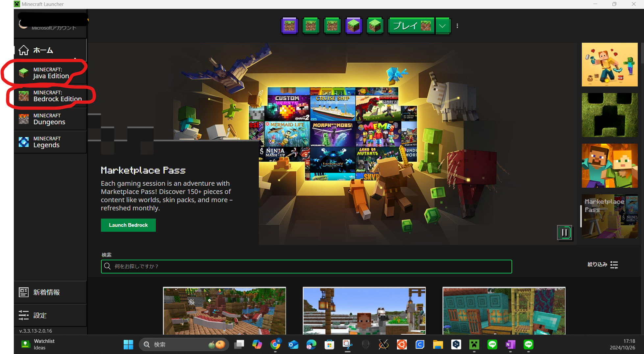This screenshot has height=354, width=644.
Task: Open Google Chrome from the taskbar
Action: (x=275, y=344)
